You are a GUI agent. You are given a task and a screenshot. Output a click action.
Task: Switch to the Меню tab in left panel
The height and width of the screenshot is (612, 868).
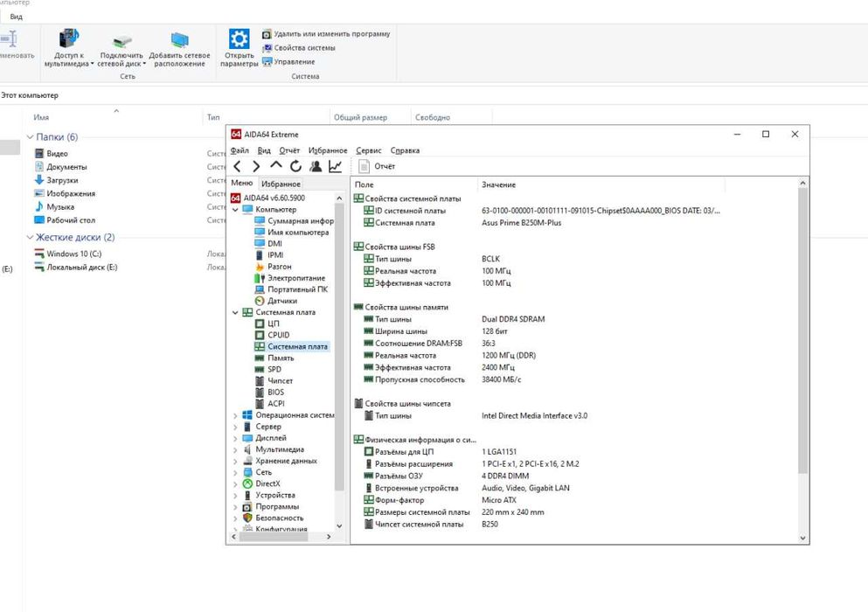pyautogui.click(x=242, y=183)
